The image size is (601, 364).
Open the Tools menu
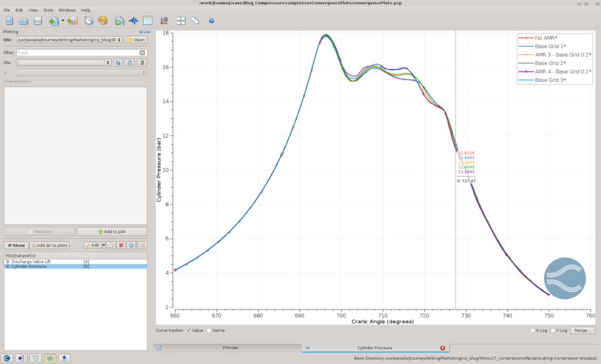click(48, 10)
